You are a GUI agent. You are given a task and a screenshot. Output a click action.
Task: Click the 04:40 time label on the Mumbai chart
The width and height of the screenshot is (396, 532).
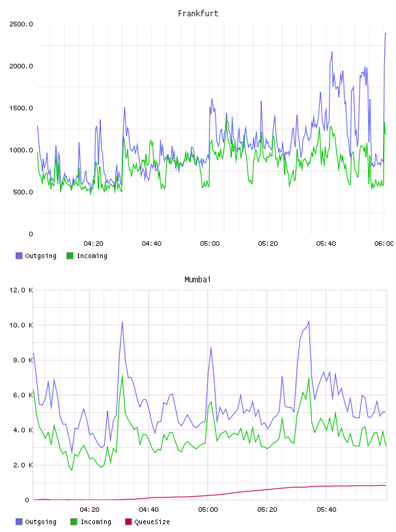(149, 510)
